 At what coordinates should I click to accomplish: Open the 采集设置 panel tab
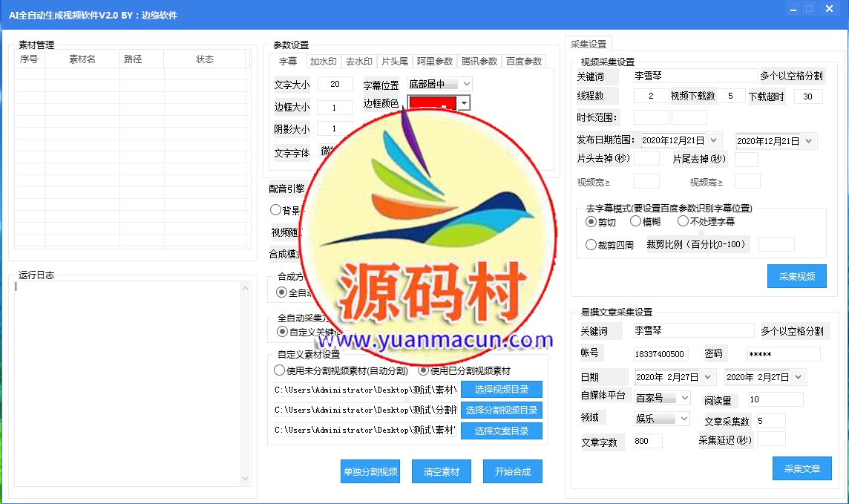tap(589, 44)
